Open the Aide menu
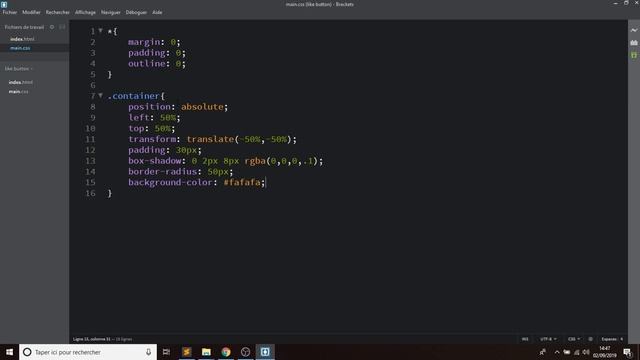The width and height of the screenshot is (640, 360). 157,12
